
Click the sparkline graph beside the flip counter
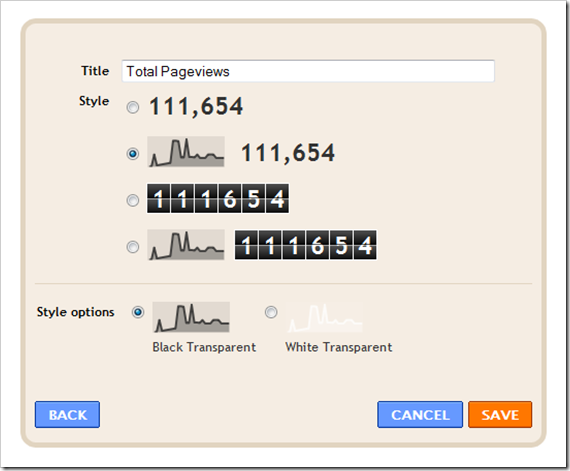point(186,245)
